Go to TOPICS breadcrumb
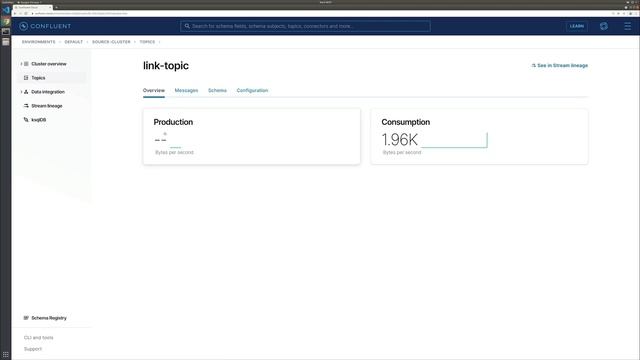Screen dimensions: 640x360 (x=147, y=42)
